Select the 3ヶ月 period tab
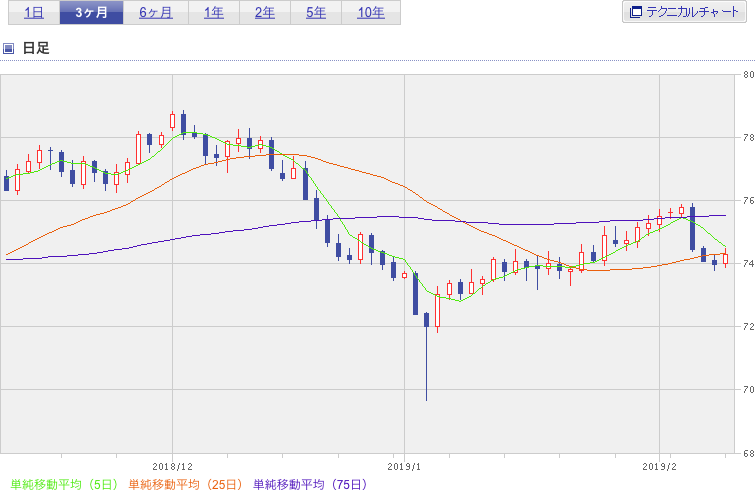 tap(91, 13)
